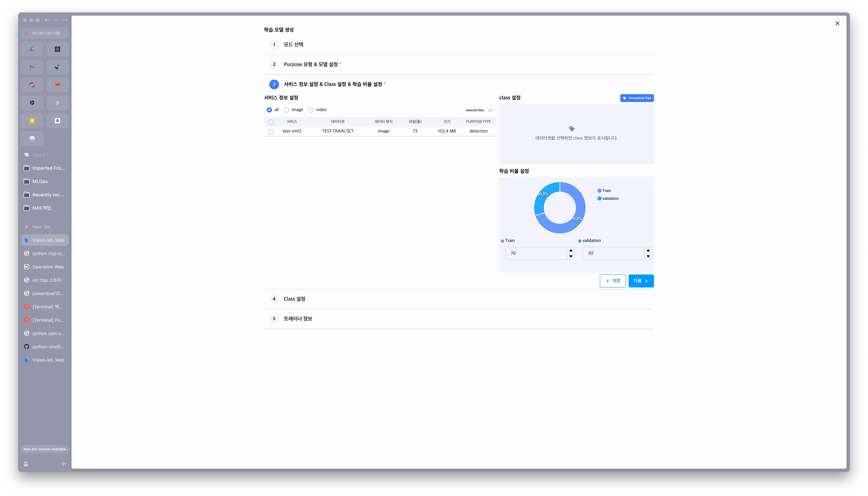Open the white bear-face pinned tab
868x496 pixels.
click(x=57, y=121)
